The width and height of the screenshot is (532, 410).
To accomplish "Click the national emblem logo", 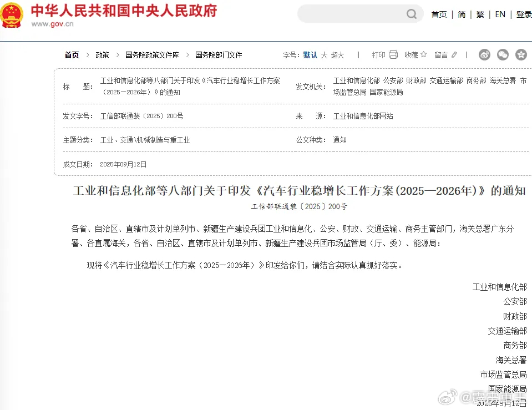I will pos(12,15).
